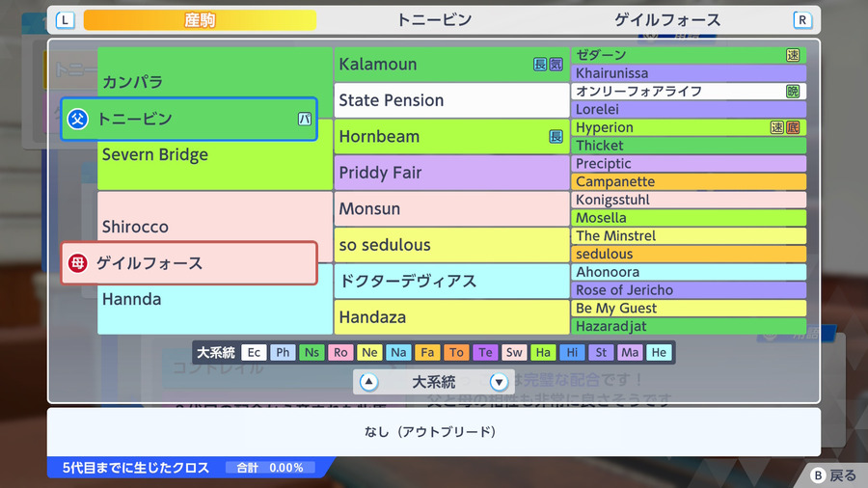Click the Konigsstuhl entry
The height and width of the screenshot is (488, 868).
[x=689, y=200]
